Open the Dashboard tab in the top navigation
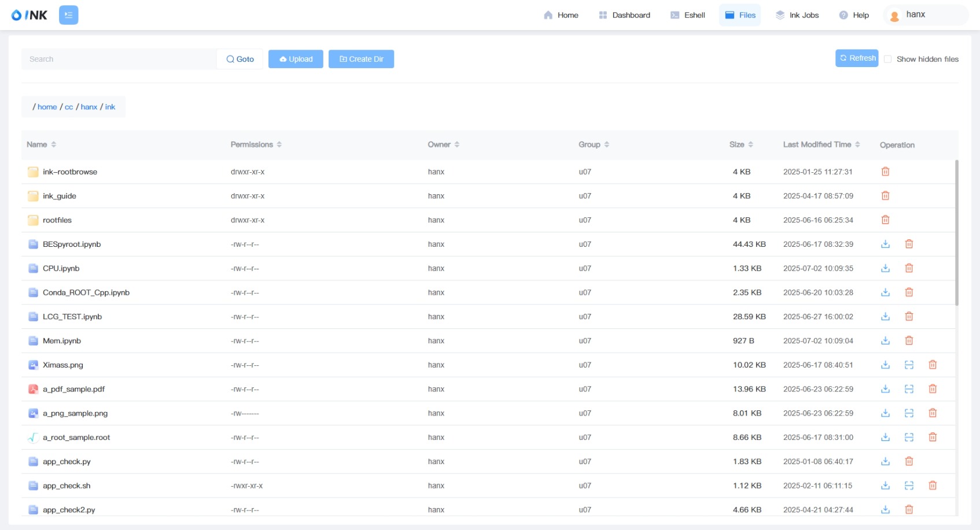Viewport: 980px width, 530px height. pyautogui.click(x=624, y=15)
